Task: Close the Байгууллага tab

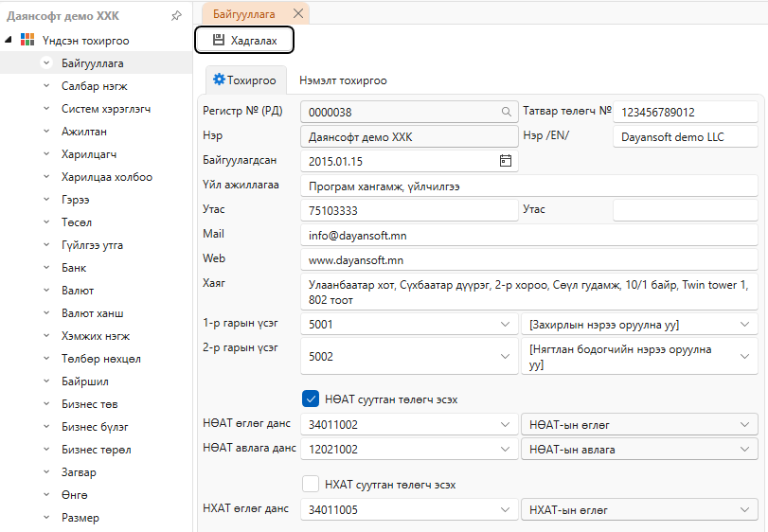Action: [x=298, y=13]
